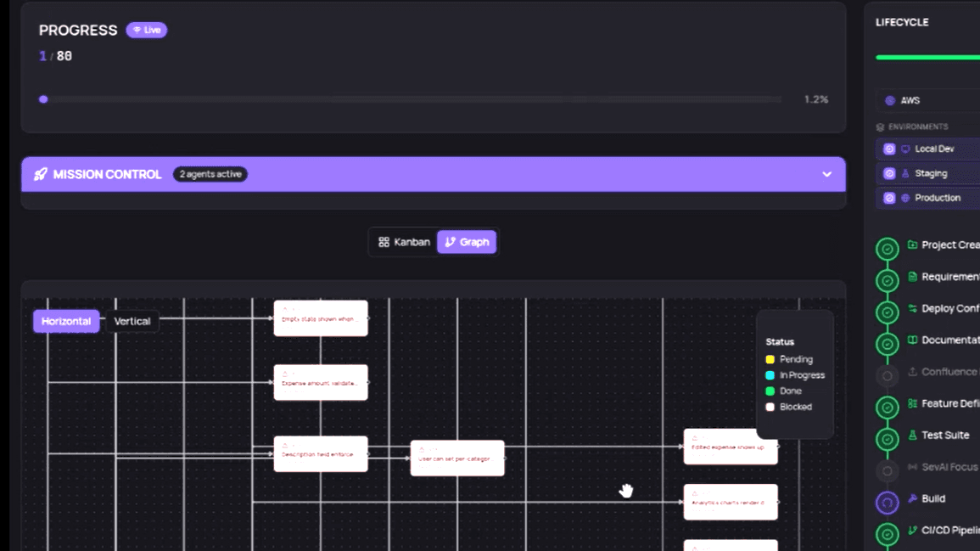
Task: Open the 'User can set per-category' node
Action: pos(457,458)
